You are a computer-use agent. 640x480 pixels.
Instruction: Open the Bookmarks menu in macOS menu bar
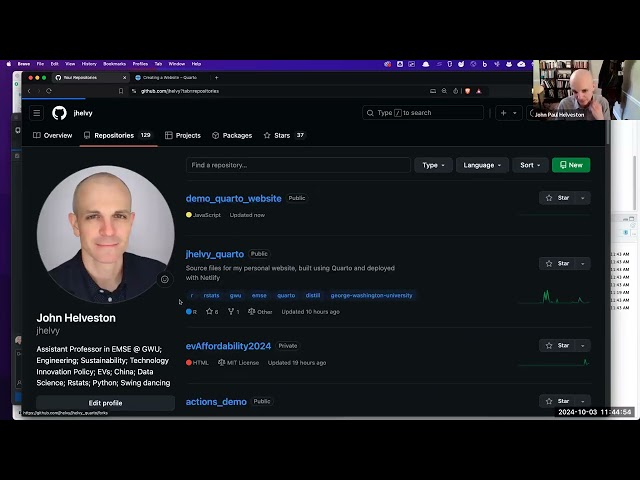coord(114,64)
